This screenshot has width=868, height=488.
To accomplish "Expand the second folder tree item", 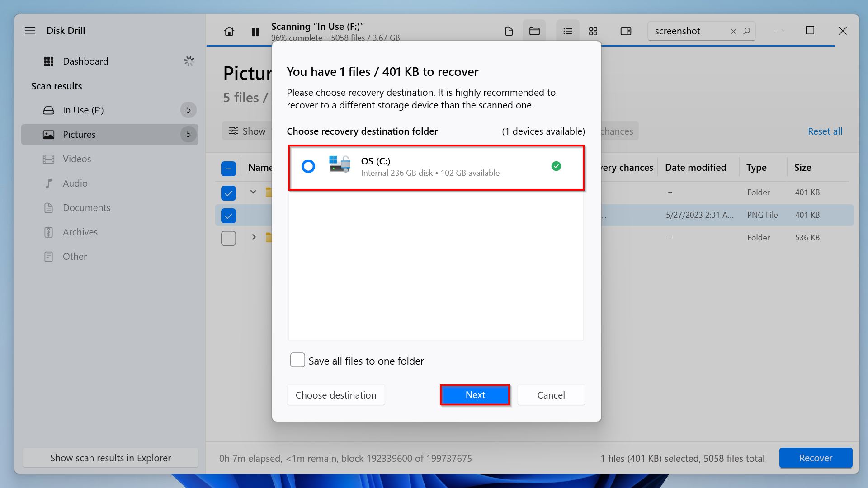I will 253,237.
